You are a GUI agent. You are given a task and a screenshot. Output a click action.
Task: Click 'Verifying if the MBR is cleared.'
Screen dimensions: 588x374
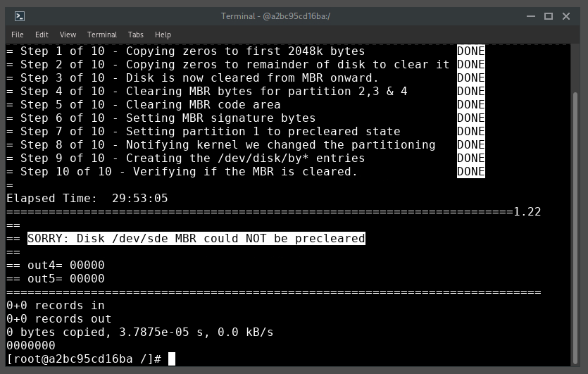point(246,172)
